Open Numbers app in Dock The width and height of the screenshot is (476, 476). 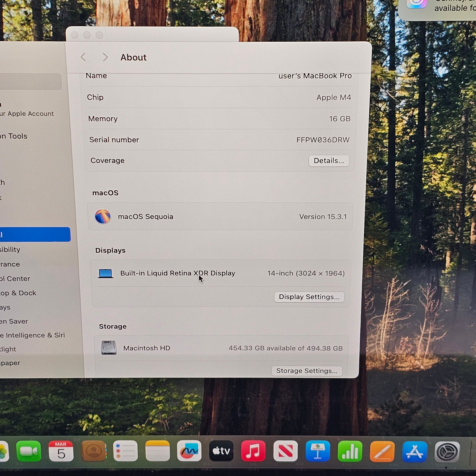[350, 451]
